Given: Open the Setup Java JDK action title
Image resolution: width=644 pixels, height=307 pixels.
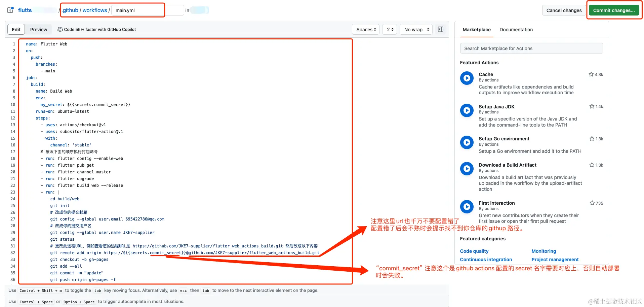Looking at the screenshot, I should (x=496, y=107).
